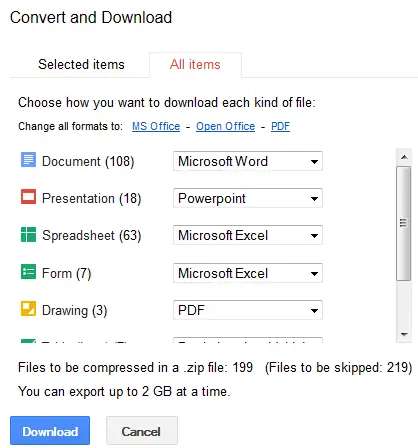Click the blue Download button
Image resolution: width=418 pixels, height=448 pixels.
(50, 431)
